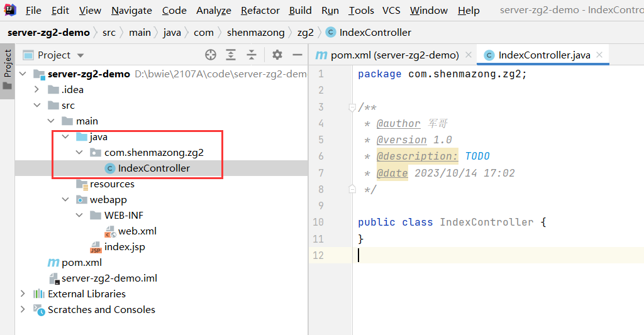Click the server-zg2-demo module icon in tree
Viewport: 644px width, 335px height.
39,74
